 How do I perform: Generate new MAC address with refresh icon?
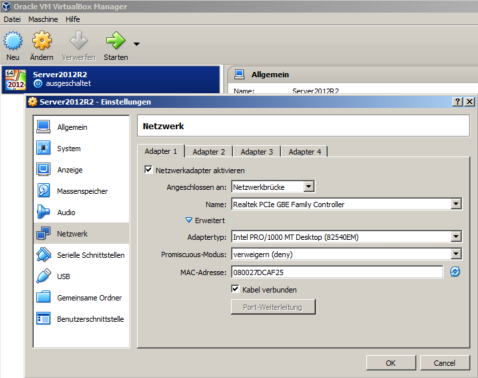455,272
